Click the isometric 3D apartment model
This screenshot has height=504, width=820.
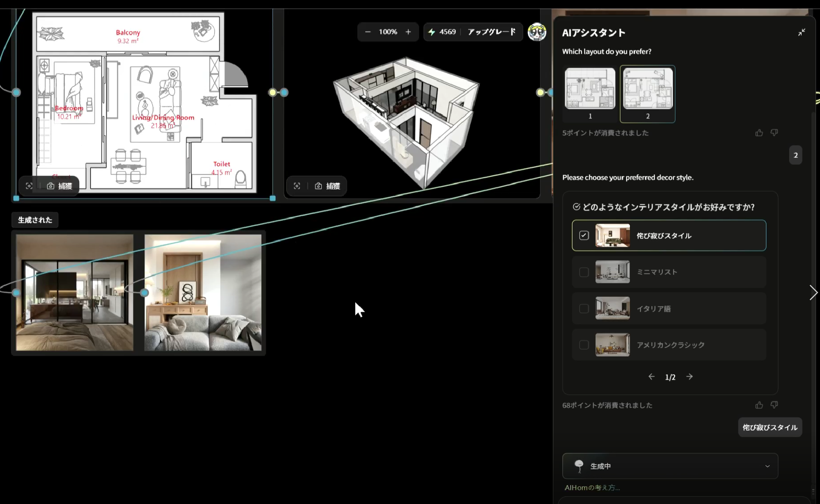[x=406, y=123]
